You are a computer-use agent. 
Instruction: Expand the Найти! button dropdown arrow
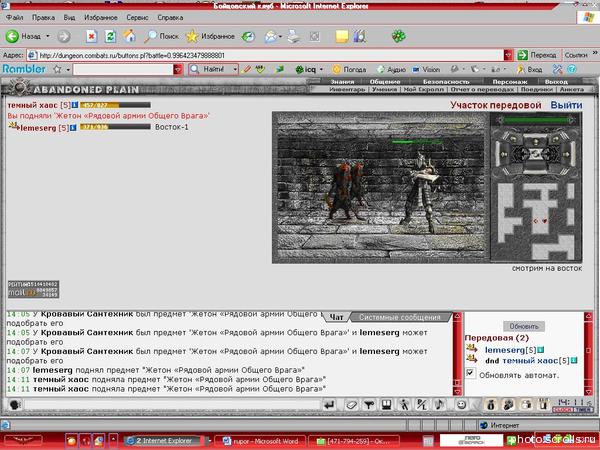235,69
